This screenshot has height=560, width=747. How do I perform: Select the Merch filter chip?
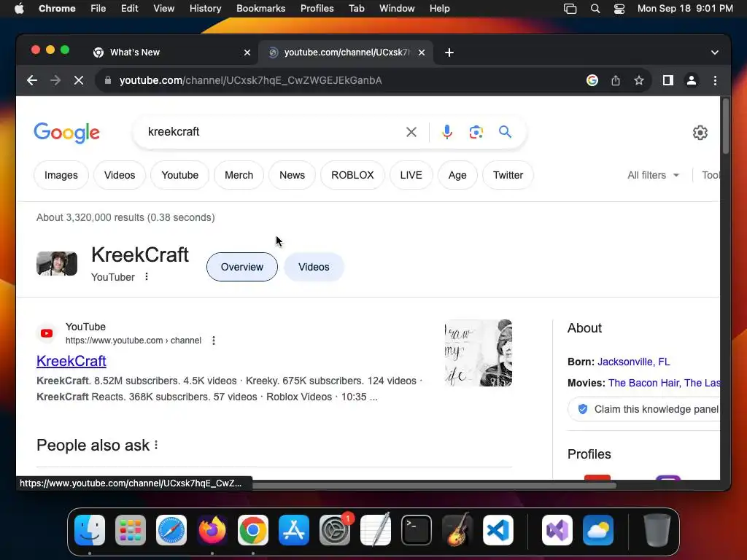tap(239, 175)
